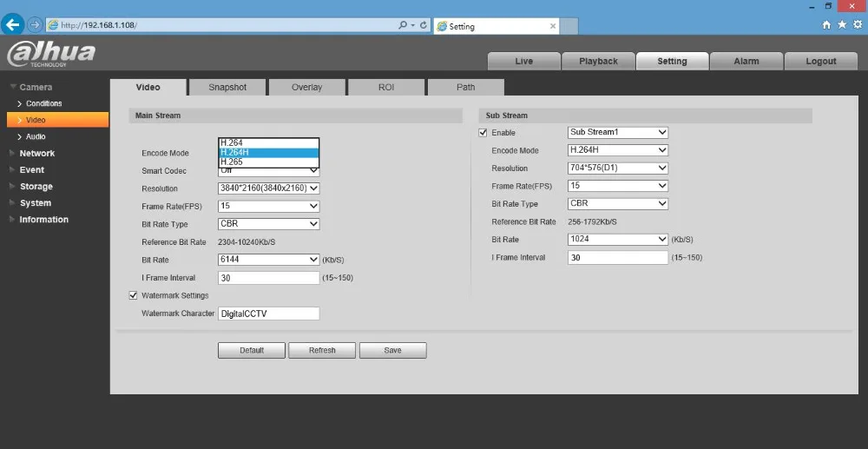Open sub stream Frame Rate dropdown
Viewport: 868px width, 449px height.
pos(618,186)
